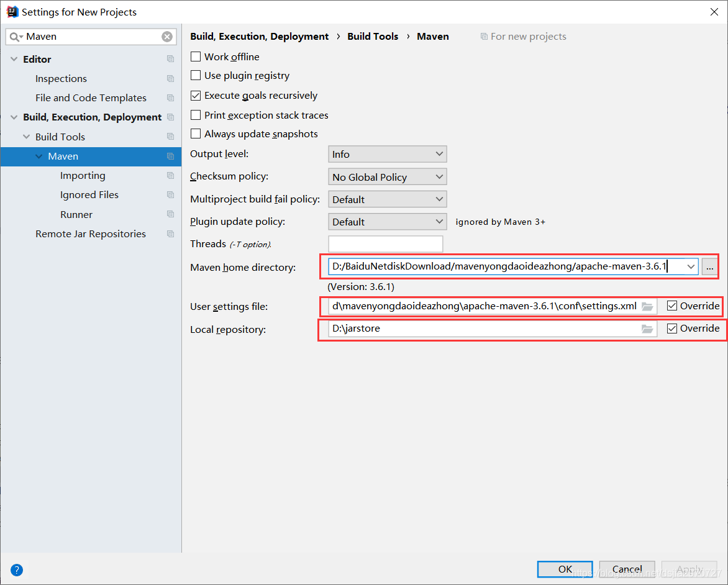Clear the Maven search text

click(167, 37)
